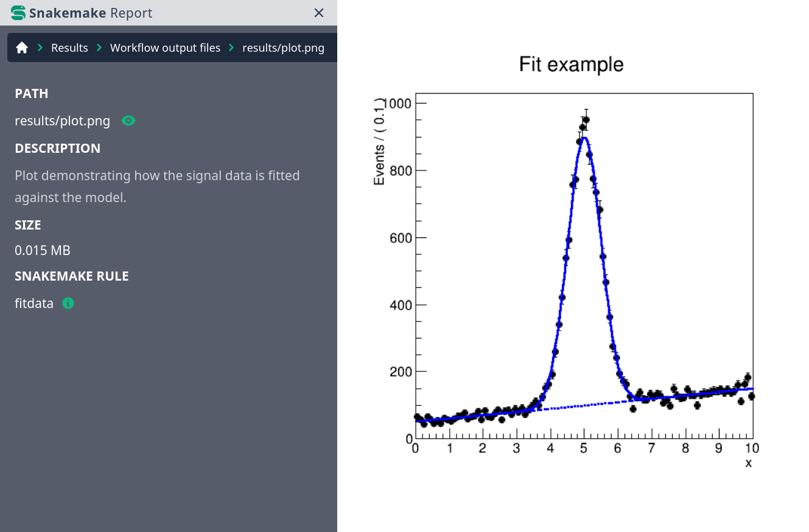
Task: Click the results/plot.png path text
Action: [62, 121]
